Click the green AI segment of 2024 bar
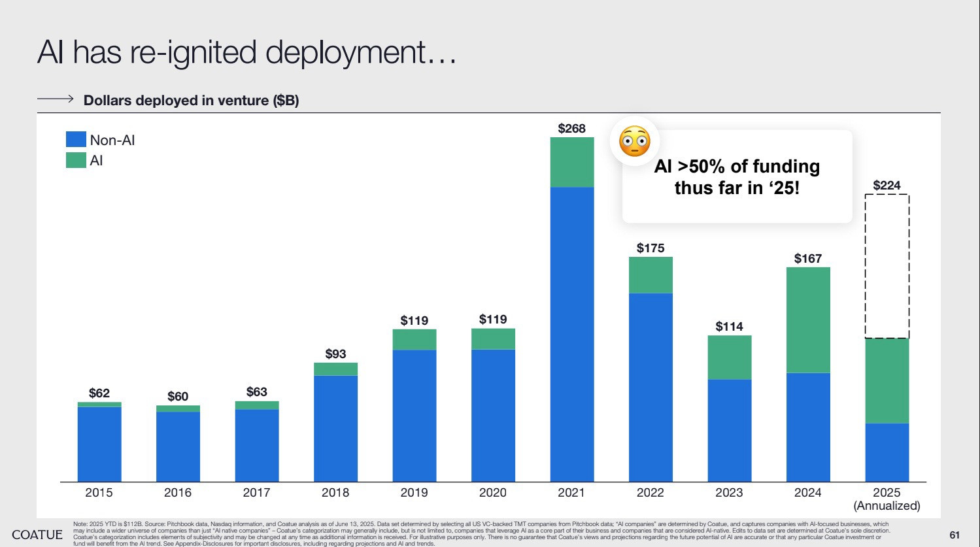 click(808, 320)
